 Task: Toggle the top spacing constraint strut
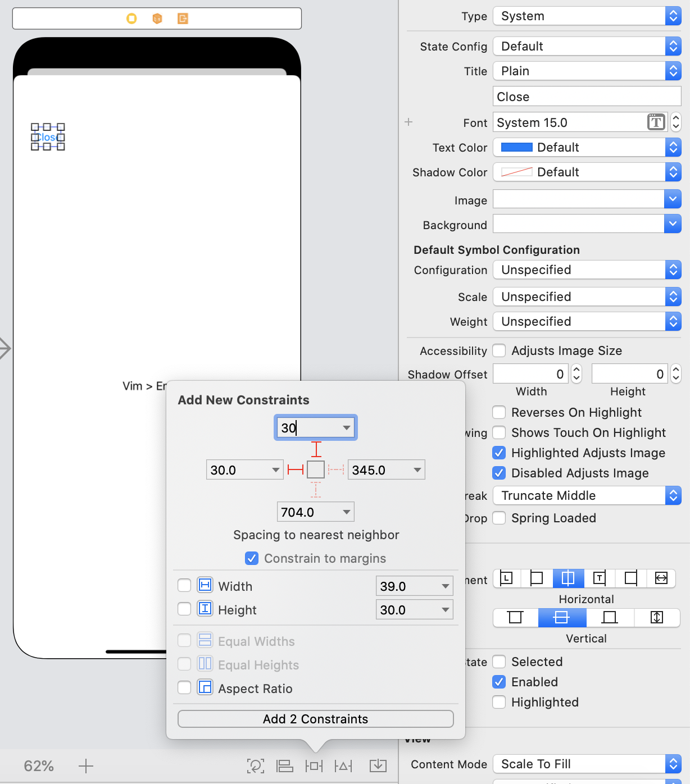(316, 449)
